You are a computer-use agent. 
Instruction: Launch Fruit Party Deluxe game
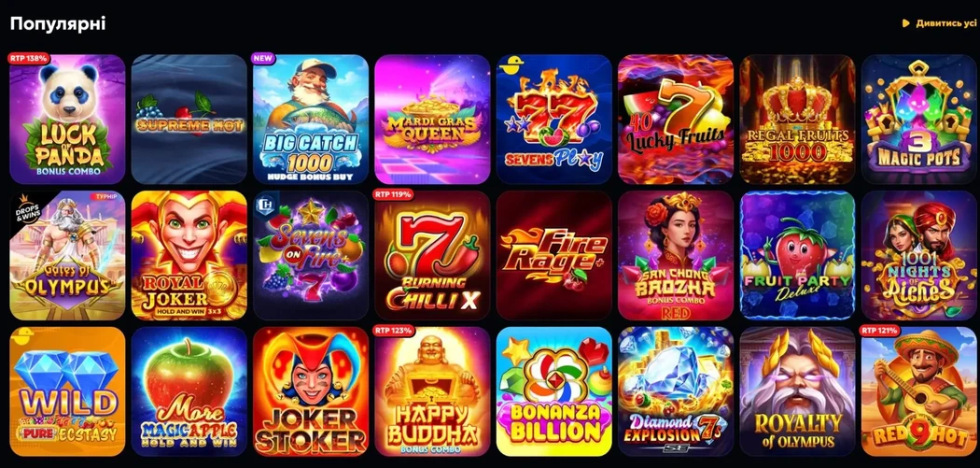(x=797, y=255)
